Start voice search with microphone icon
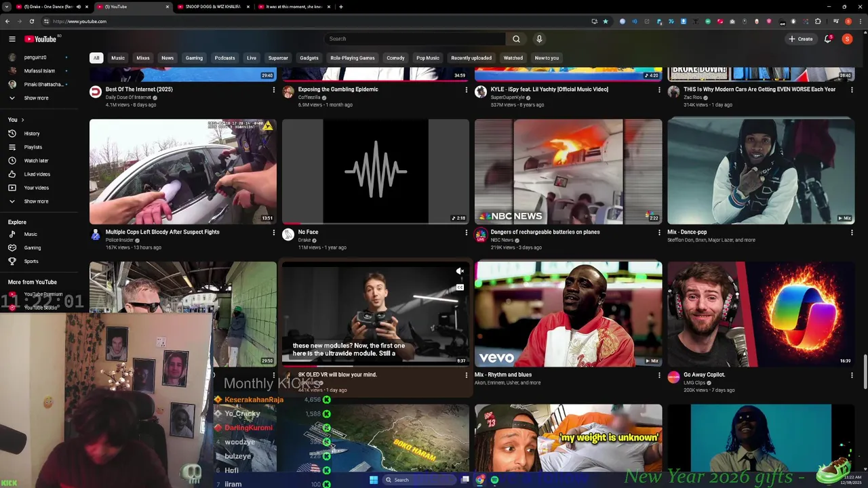 click(x=539, y=39)
